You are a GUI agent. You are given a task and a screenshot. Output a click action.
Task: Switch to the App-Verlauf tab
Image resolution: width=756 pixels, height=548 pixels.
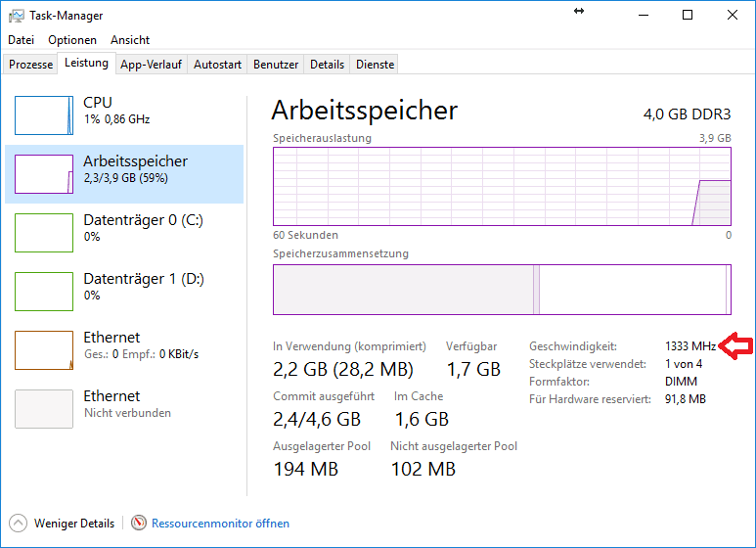(151, 65)
